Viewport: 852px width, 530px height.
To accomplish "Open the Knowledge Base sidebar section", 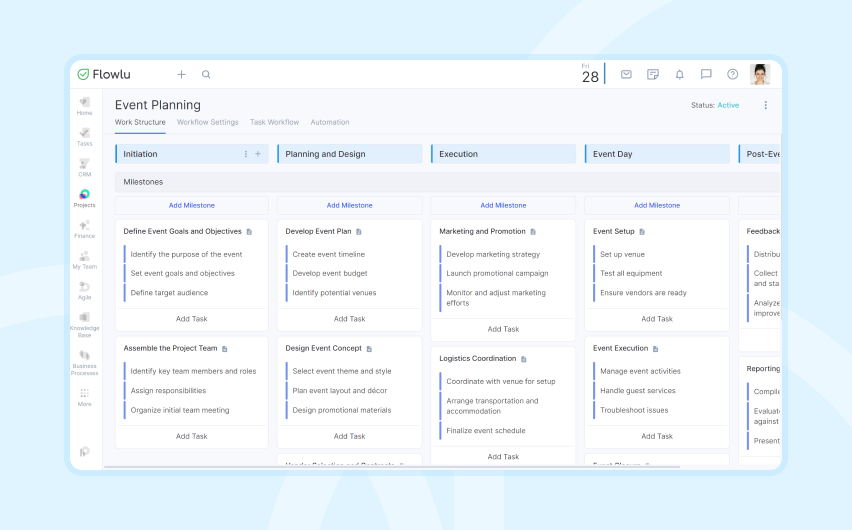I will click(x=84, y=325).
